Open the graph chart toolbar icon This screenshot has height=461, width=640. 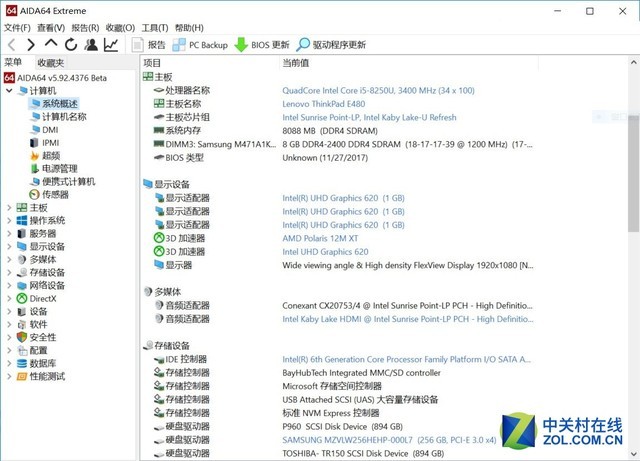click(111, 45)
